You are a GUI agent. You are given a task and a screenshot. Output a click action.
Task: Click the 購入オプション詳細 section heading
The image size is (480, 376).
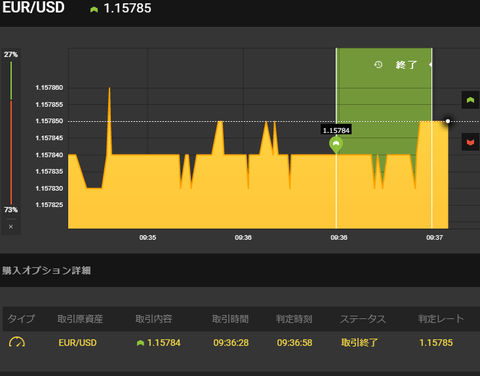[x=47, y=270]
